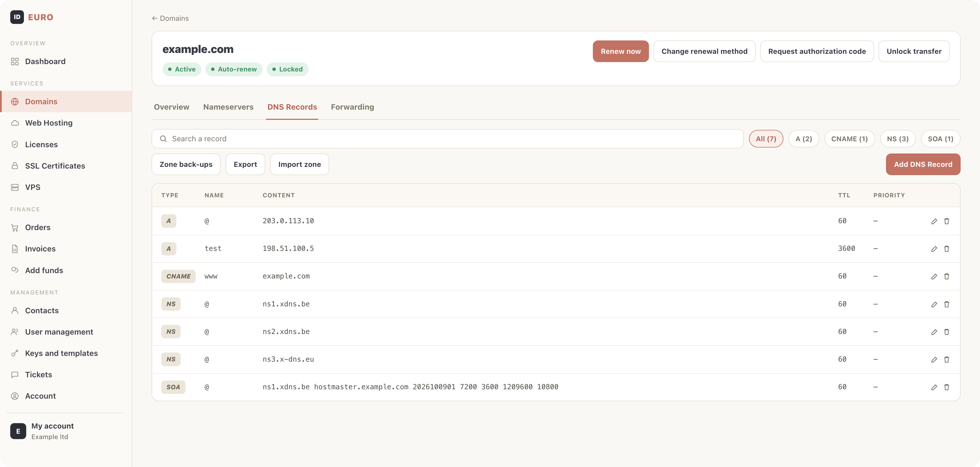The height and width of the screenshot is (467, 980).
Task: Delete the ns3.x-dns.eu NS record
Action: 946,359
